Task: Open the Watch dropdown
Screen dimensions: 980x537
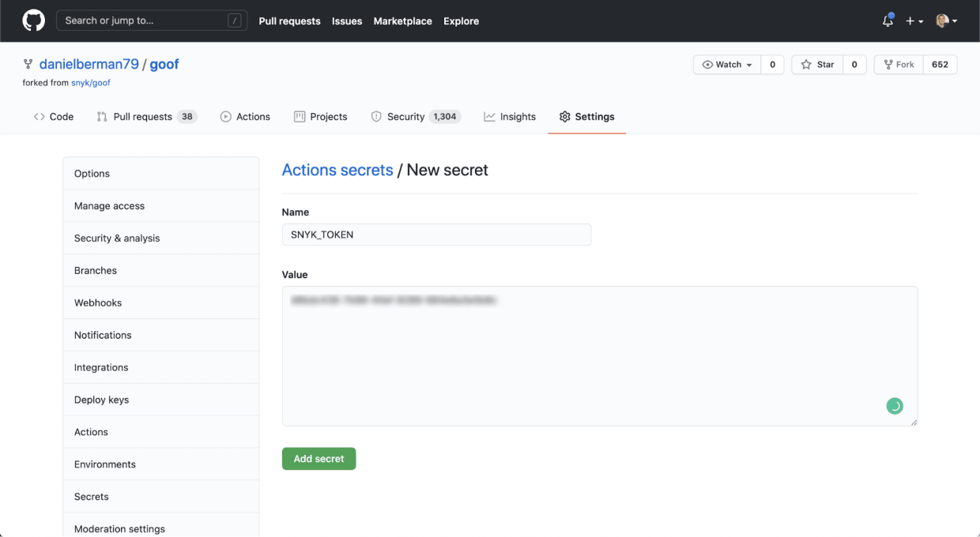Action: pyautogui.click(x=727, y=65)
